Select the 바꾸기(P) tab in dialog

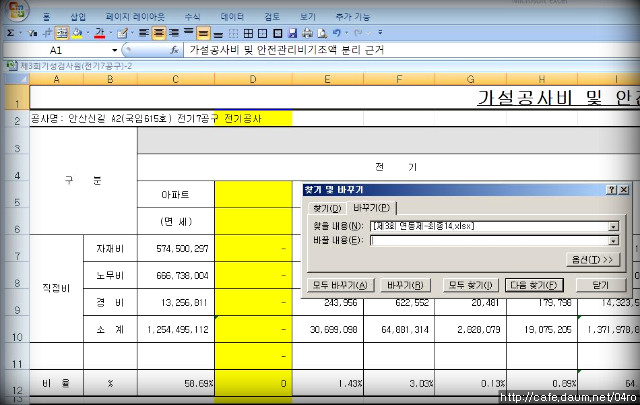click(371, 208)
